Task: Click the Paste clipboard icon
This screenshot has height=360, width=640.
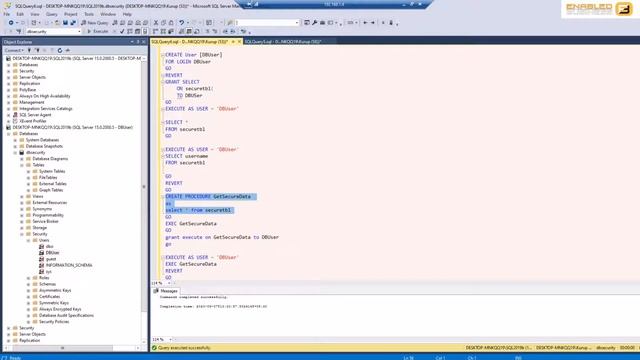Action: [x=171, y=23]
